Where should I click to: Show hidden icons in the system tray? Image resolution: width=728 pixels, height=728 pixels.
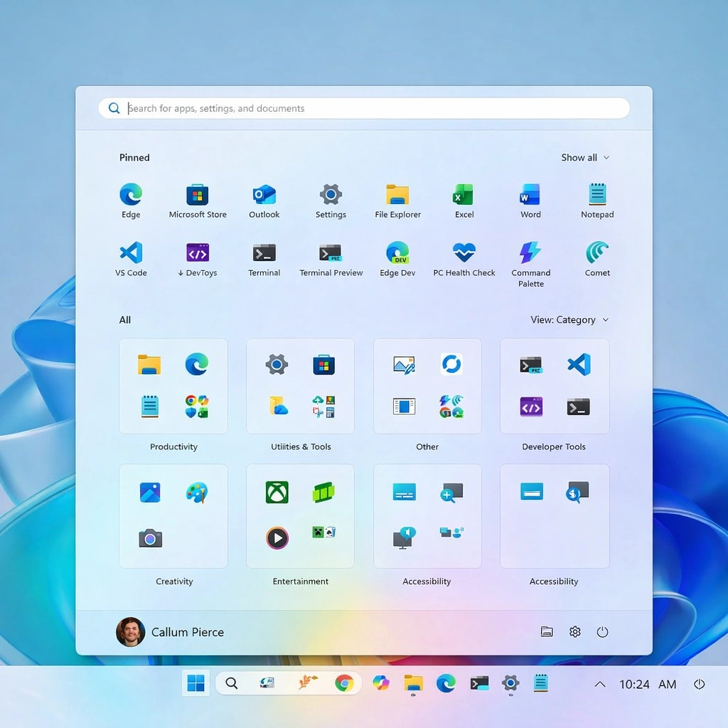(599, 683)
